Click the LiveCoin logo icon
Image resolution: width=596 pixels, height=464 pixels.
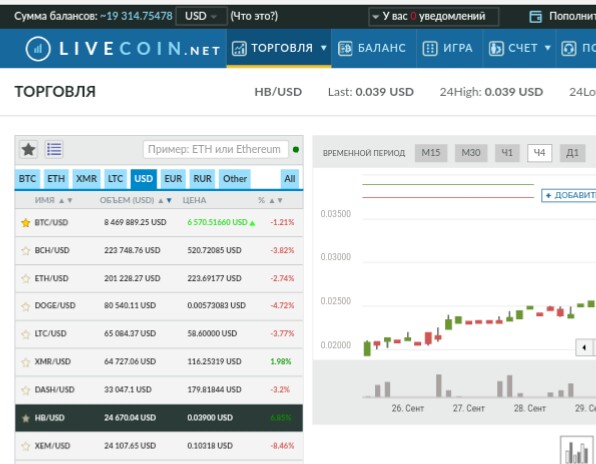pyautogui.click(x=38, y=49)
